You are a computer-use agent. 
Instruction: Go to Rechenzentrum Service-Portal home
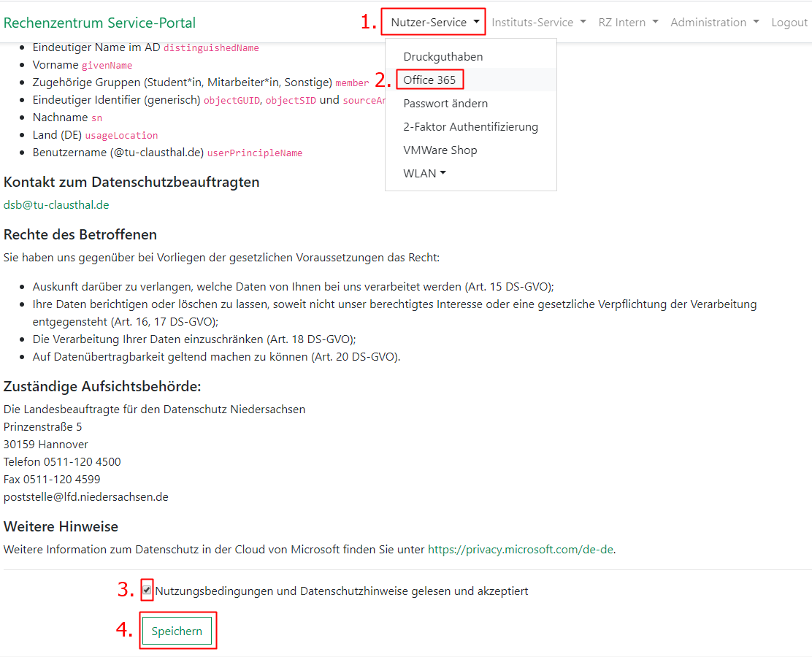tap(100, 23)
